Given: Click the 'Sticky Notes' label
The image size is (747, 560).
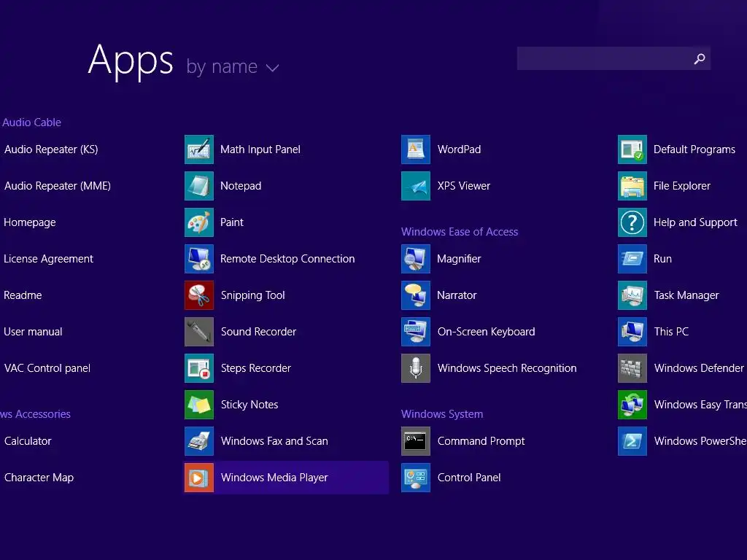Looking at the screenshot, I should 249,405.
